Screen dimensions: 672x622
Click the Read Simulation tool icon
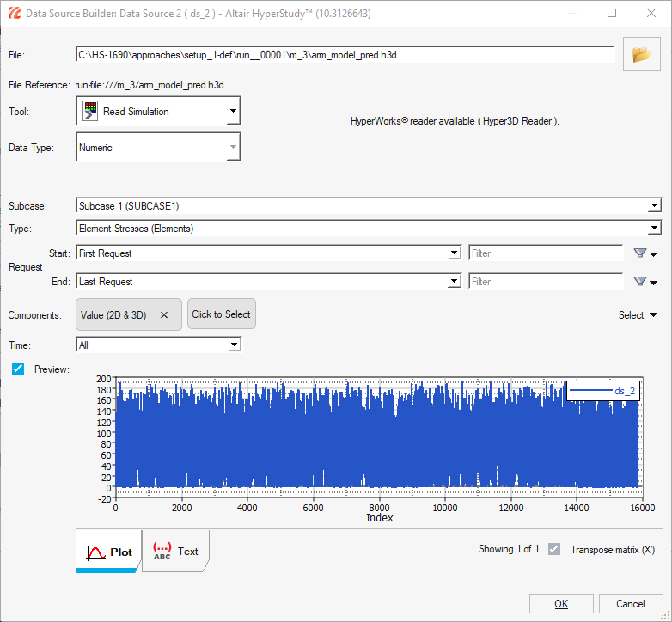click(89, 112)
